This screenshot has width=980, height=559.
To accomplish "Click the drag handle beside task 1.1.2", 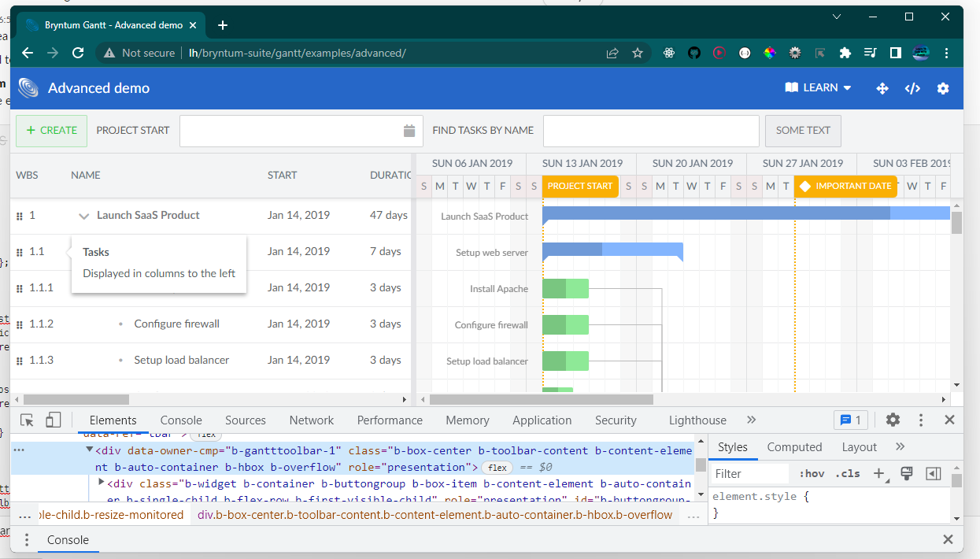I will [19, 324].
